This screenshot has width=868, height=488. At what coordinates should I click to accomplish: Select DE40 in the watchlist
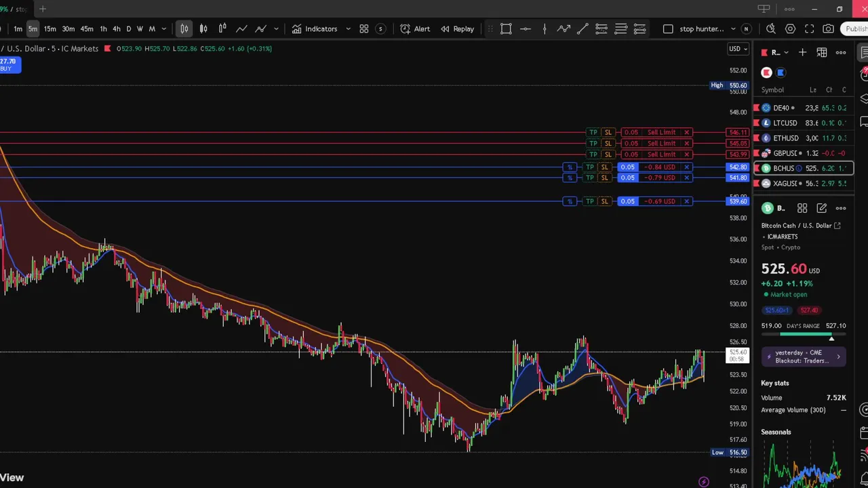coord(804,108)
